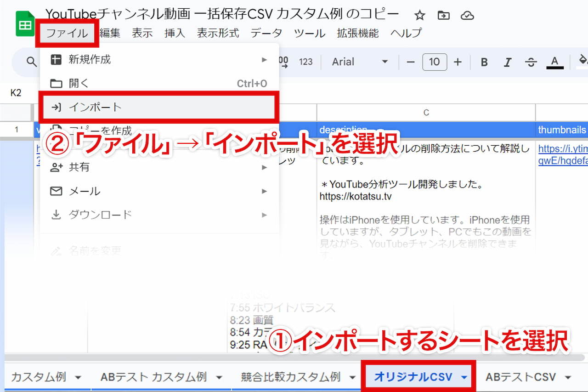This screenshot has width=588, height=392.
Task: Click the 8:23 画質 timestamp text
Action: click(x=252, y=320)
